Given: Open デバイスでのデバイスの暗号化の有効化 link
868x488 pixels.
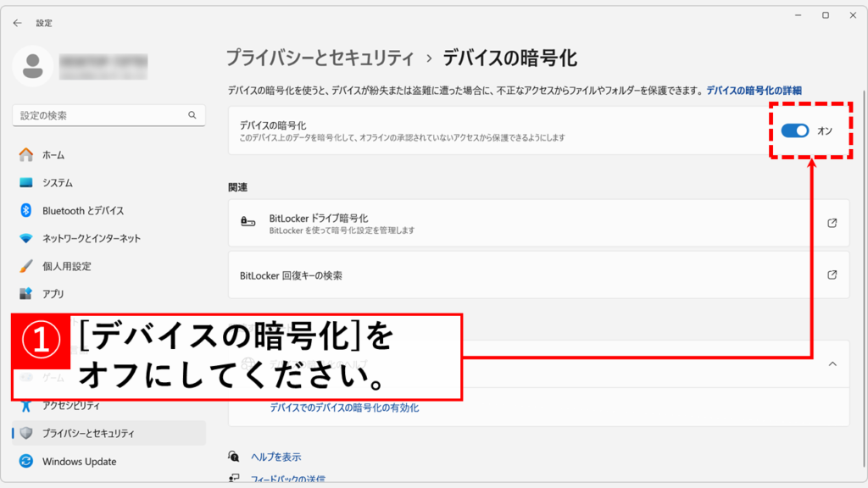Looking at the screenshot, I should (x=344, y=408).
